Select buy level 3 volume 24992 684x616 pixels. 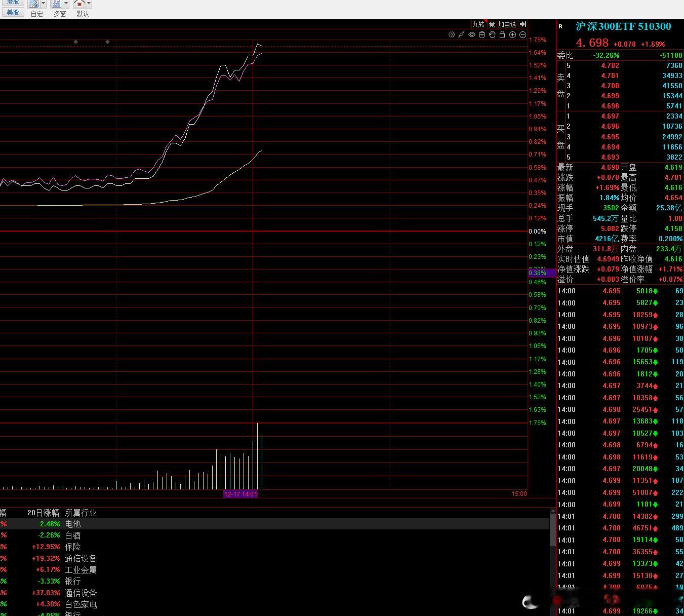pos(672,137)
